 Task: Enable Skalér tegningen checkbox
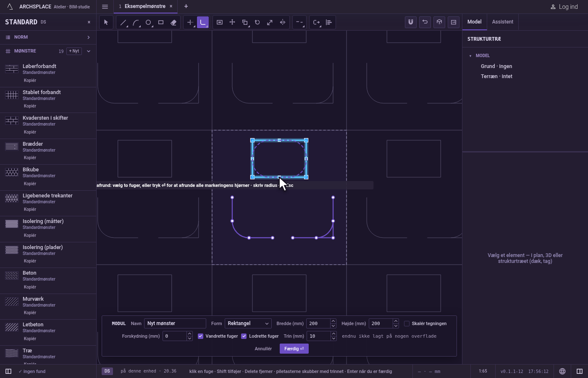pos(407,323)
